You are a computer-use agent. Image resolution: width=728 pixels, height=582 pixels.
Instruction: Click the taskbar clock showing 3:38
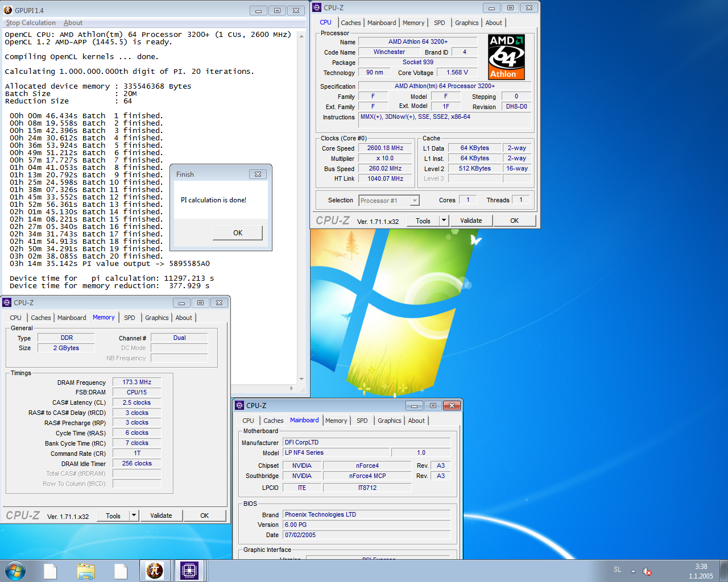(x=701, y=571)
